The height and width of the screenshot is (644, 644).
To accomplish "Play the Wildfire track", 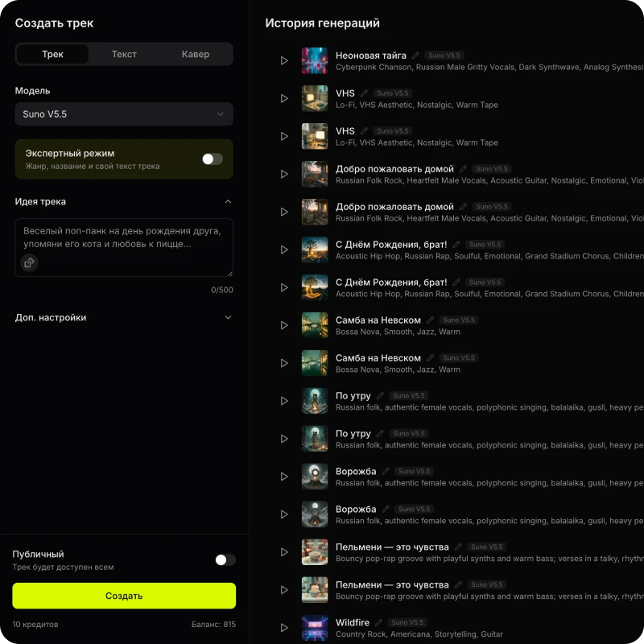I will (284, 628).
